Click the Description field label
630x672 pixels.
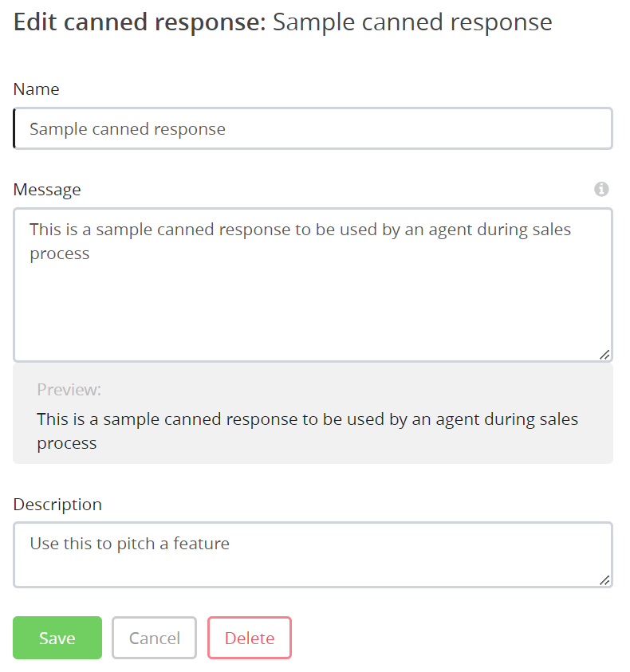pos(57,505)
